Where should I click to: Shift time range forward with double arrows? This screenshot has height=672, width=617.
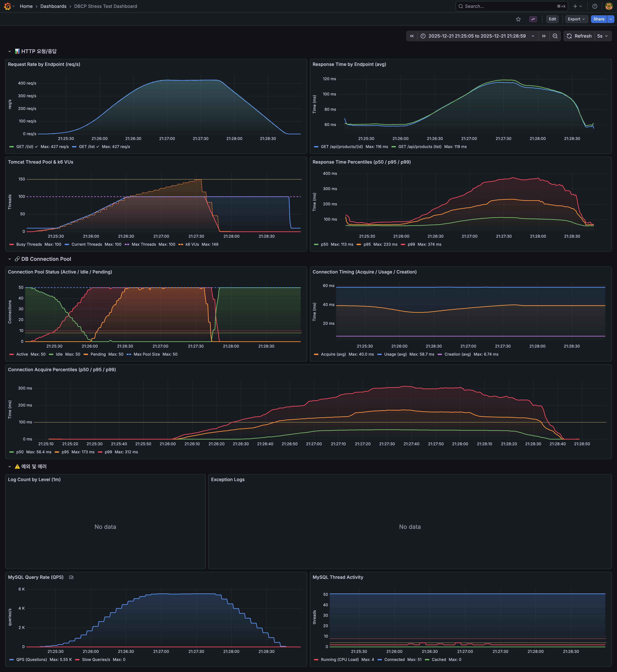pyautogui.click(x=544, y=36)
